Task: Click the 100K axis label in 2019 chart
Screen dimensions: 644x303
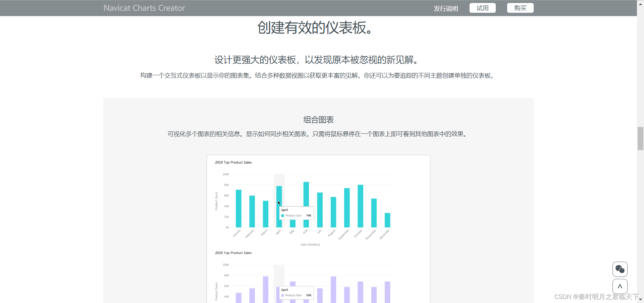Action: 226,174
